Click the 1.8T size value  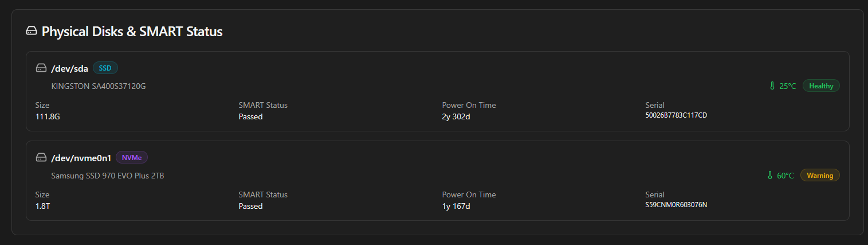tap(43, 206)
